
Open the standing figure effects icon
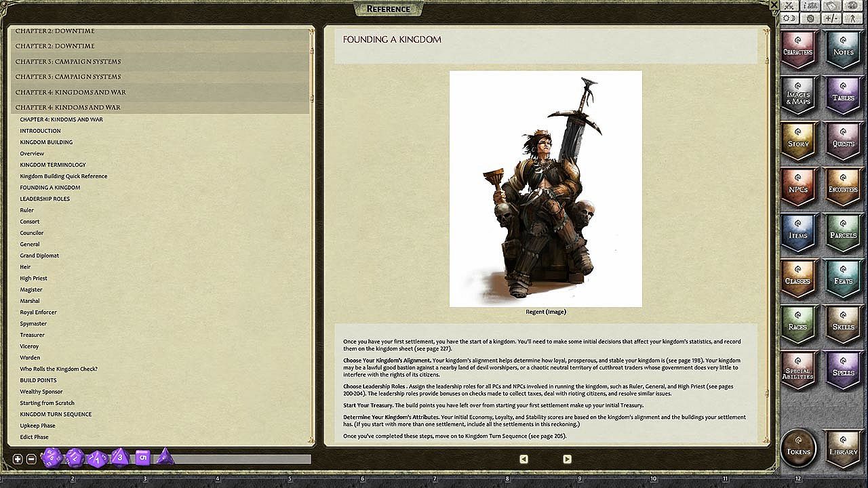(852, 18)
